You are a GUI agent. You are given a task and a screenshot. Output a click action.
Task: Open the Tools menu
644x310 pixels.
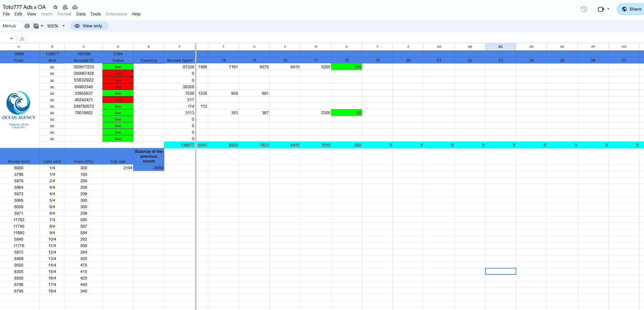point(95,14)
